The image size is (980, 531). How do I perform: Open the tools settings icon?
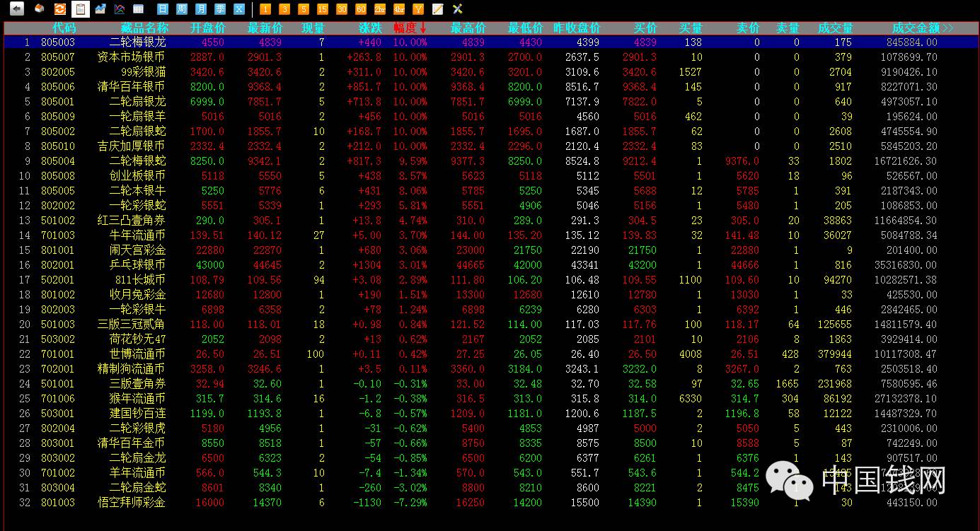457,9
